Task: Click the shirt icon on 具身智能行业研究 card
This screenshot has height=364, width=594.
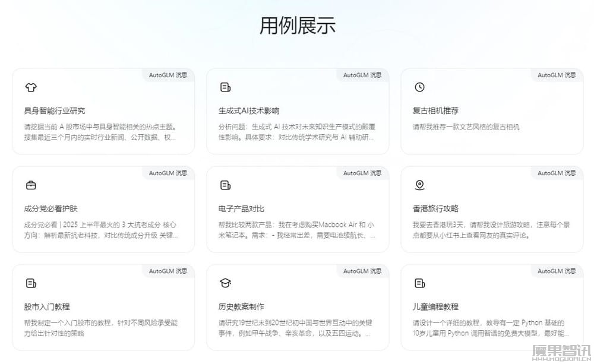Action: pyautogui.click(x=31, y=87)
